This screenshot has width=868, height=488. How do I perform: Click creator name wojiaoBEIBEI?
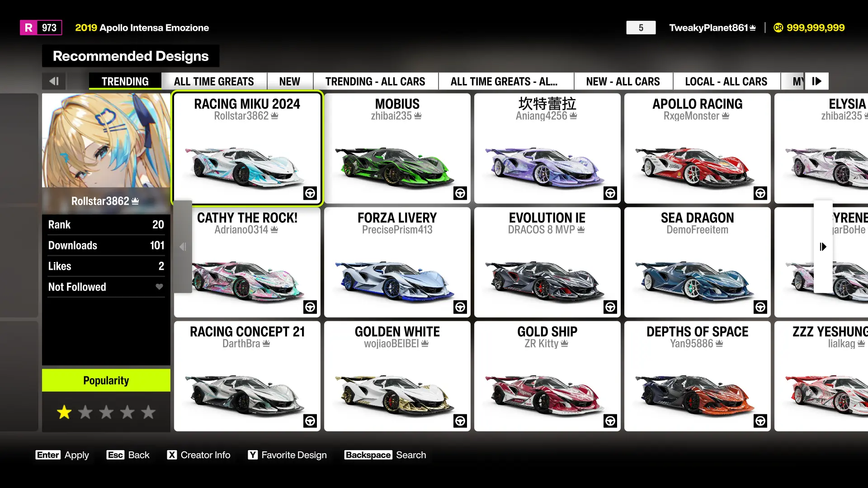point(392,344)
